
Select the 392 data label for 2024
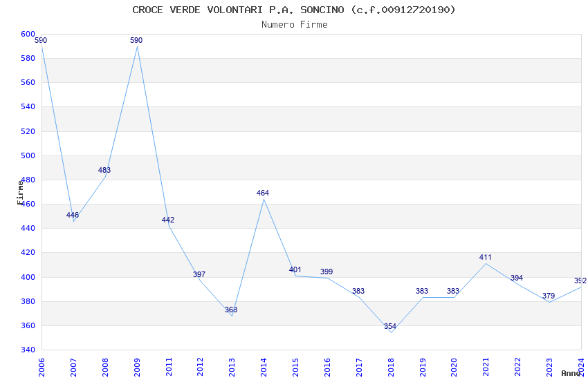click(x=580, y=281)
